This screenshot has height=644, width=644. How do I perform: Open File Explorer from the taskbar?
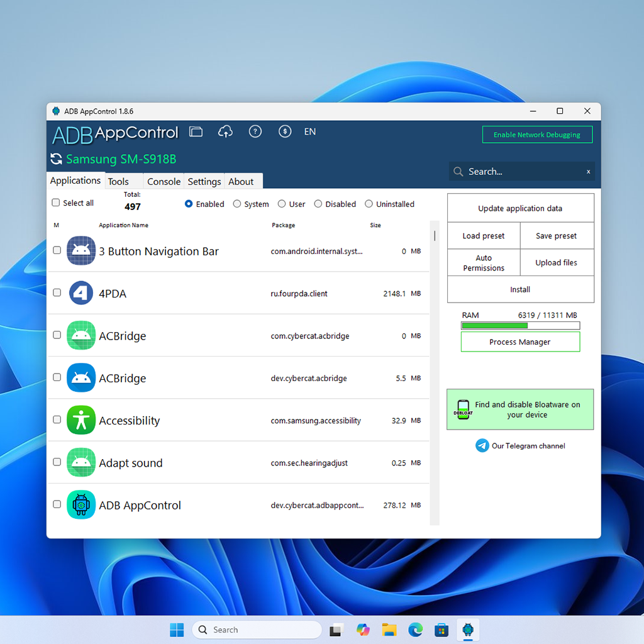[x=389, y=630]
